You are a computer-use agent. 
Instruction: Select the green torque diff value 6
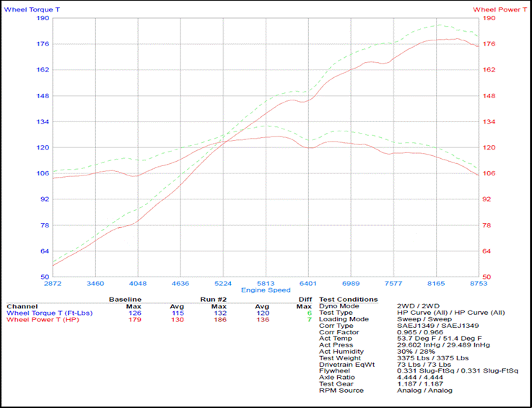tap(310, 313)
